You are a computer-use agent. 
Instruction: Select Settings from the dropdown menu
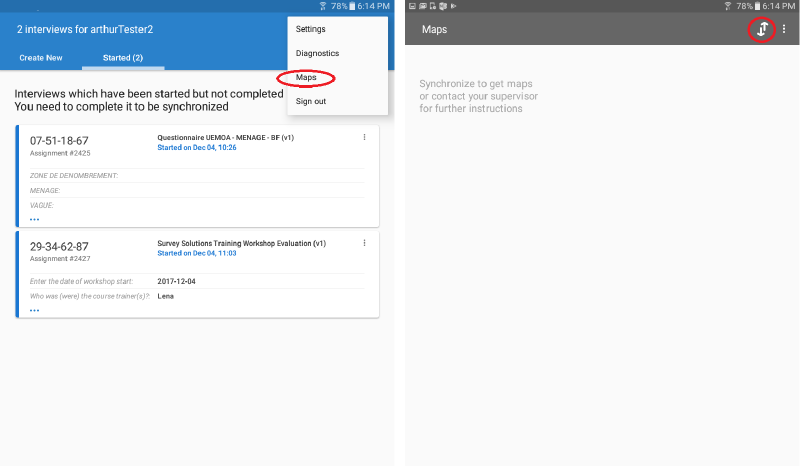[311, 29]
